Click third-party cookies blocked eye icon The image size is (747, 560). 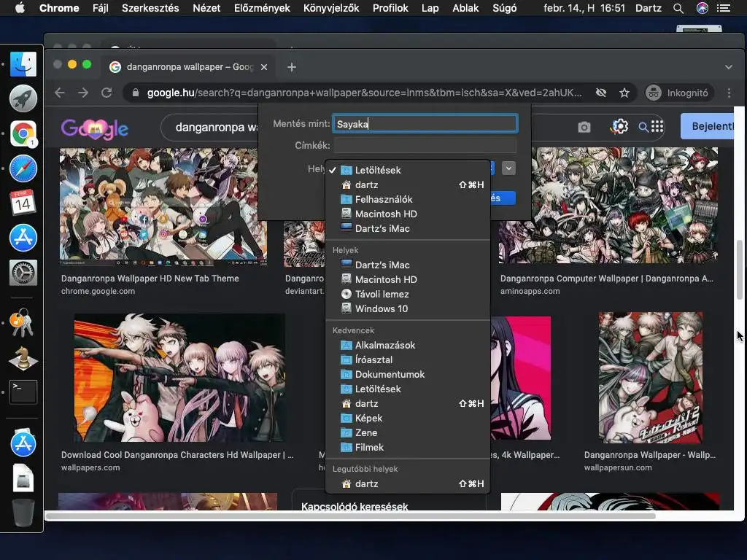[x=601, y=93]
